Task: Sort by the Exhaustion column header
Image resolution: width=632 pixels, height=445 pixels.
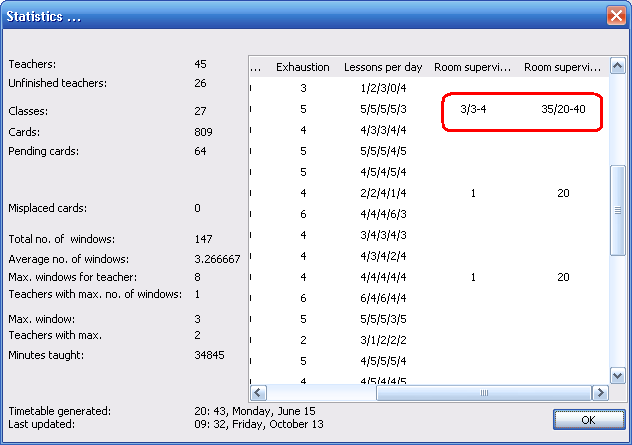Action: pos(302,67)
